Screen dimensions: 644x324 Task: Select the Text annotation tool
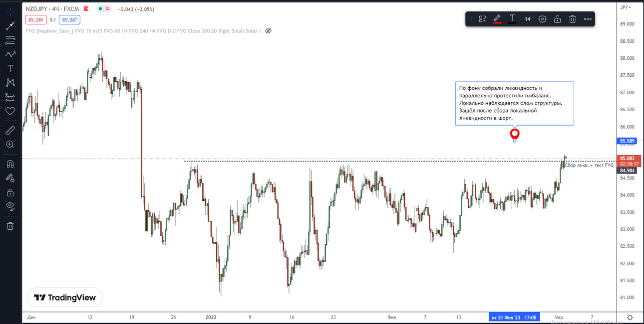(10, 68)
